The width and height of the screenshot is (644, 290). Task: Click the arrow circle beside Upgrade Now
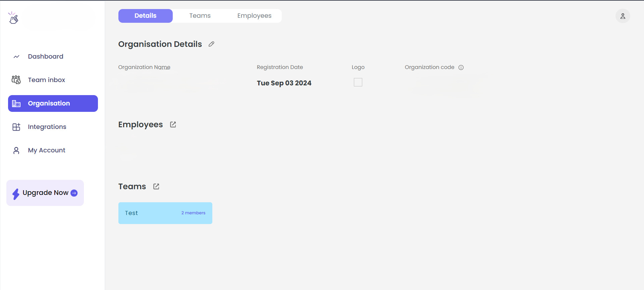point(74,193)
